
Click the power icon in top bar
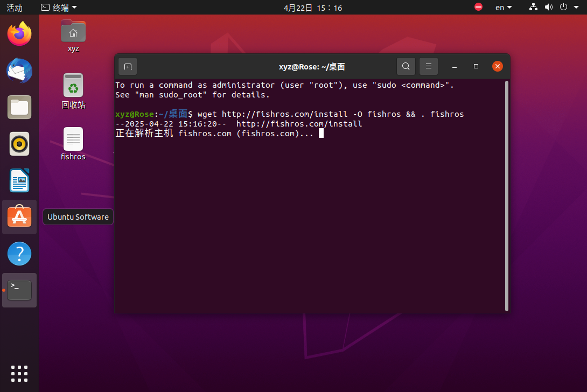(563, 7)
